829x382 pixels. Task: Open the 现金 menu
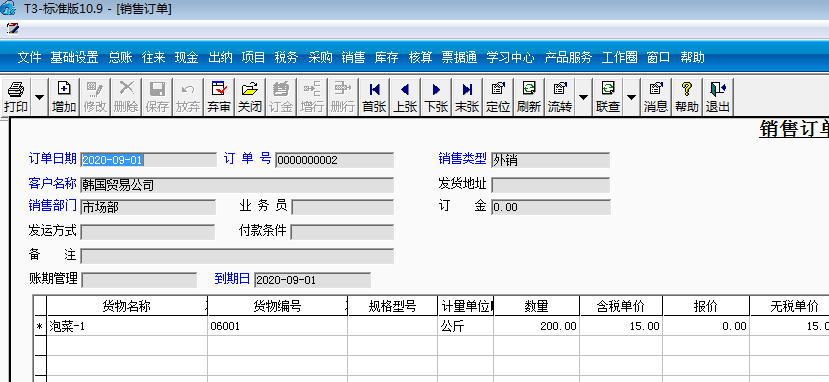[x=187, y=58]
